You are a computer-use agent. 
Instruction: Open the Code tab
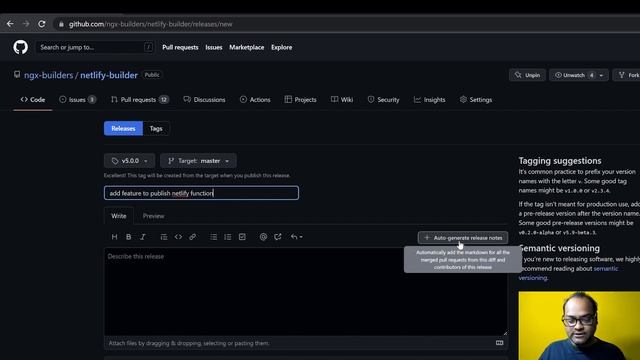click(x=33, y=100)
